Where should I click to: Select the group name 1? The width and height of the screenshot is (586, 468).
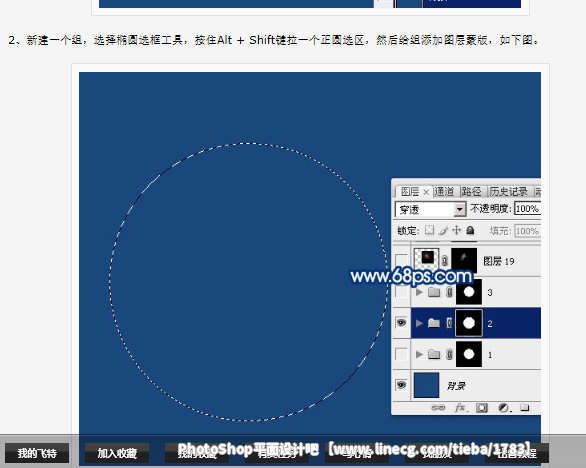490,354
